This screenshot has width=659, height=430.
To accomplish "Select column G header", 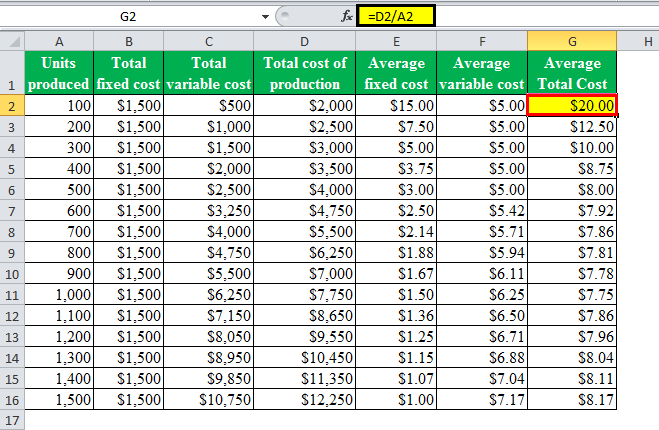I will point(572,42).
